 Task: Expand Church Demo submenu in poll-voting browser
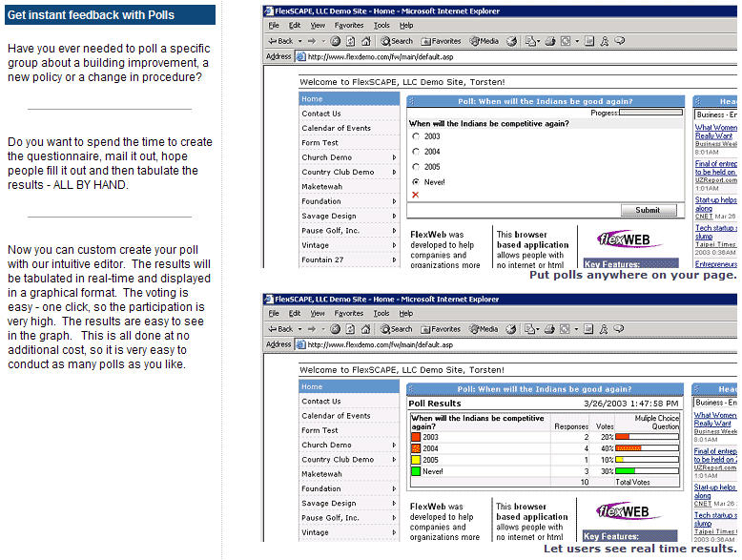tap(394, 157)
